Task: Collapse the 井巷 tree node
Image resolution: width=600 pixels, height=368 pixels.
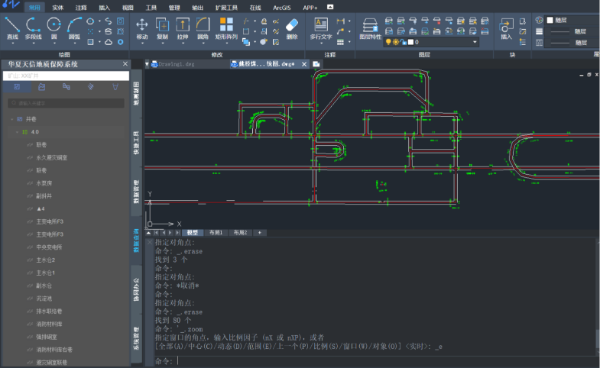Action: tap(12, 119)
